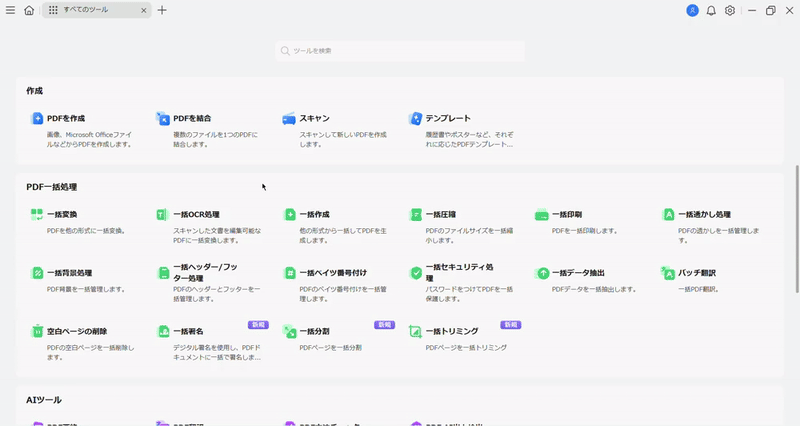Click the 作成 section heading

click(x=34, y=91)
